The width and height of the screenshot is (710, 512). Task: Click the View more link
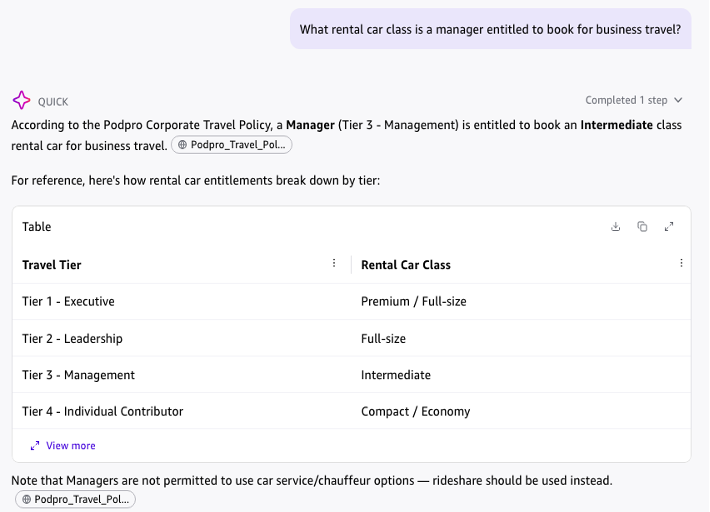[x=63, y=445]
